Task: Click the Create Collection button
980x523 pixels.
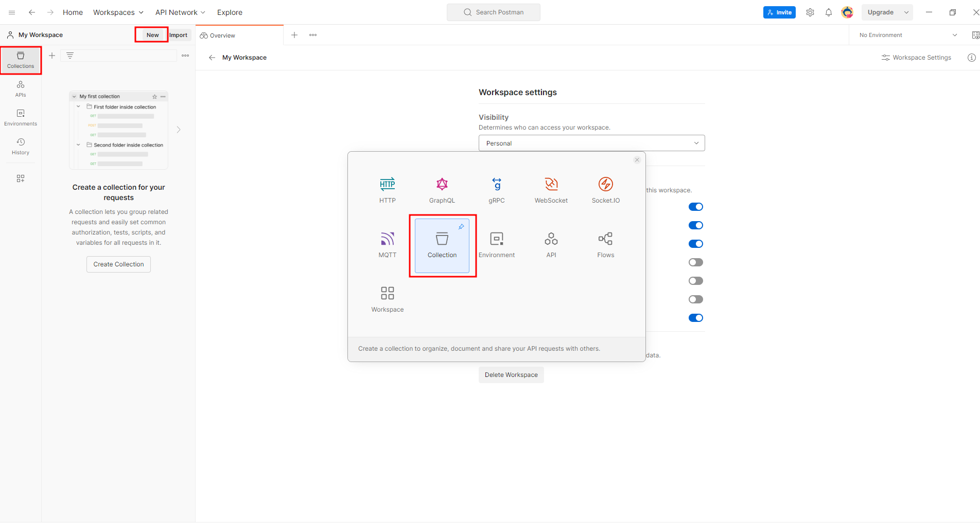Action: [x=118, y=264]
